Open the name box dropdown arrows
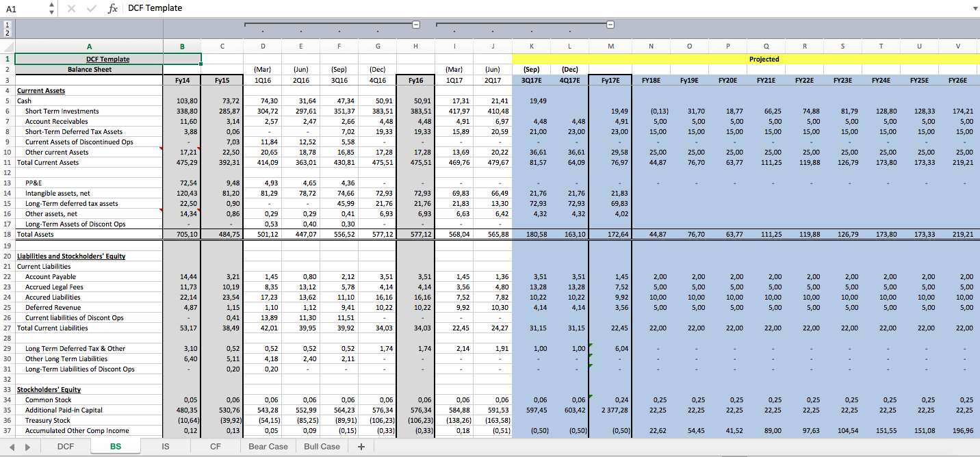Screen dimensions: 980x457 (53, 8)
